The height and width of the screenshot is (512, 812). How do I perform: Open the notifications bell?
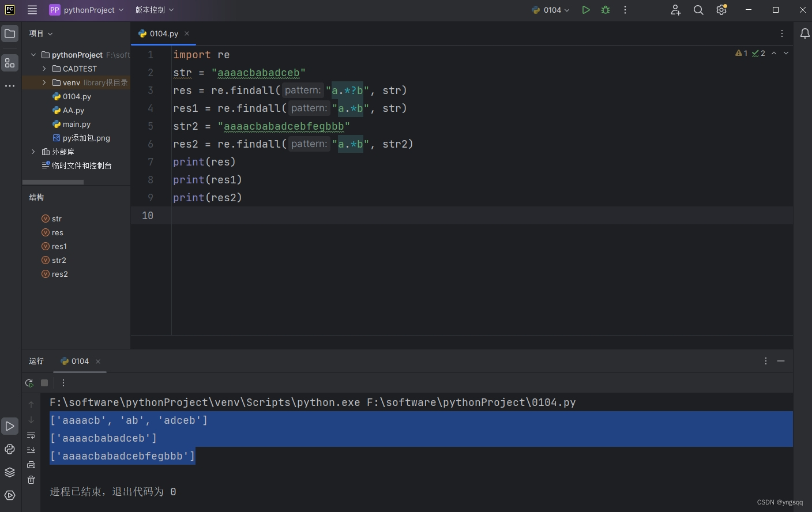[x=805, y=33]
